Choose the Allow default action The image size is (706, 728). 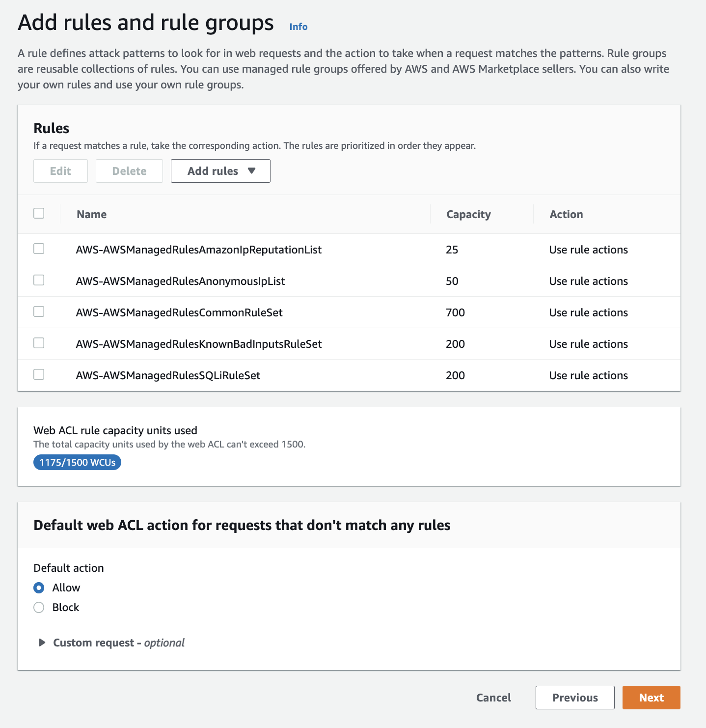pyautogui.click(x=39, y=588)
